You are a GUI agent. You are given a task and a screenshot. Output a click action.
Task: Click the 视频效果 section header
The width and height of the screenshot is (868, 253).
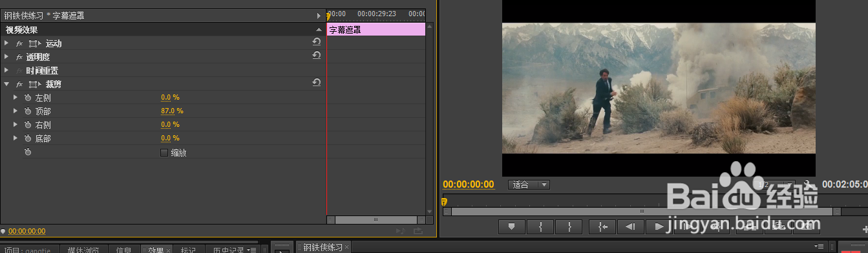pos(163,30)
